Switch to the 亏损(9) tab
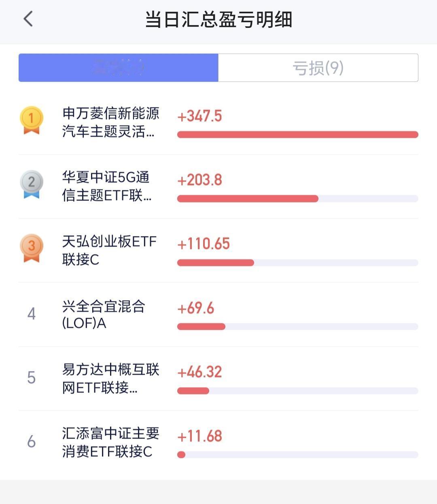The width and height of the screenshot is (437, 504). pyautogui.click(x=318, y=68)
